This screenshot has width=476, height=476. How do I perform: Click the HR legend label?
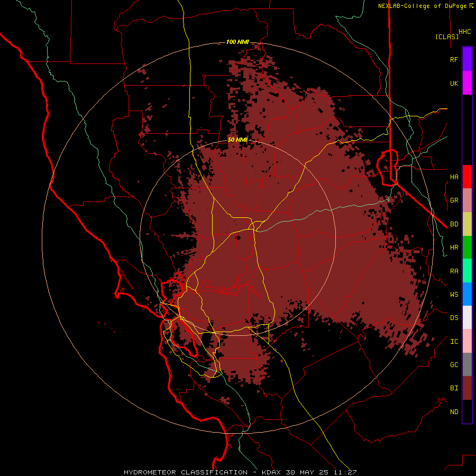coord(454,248)
